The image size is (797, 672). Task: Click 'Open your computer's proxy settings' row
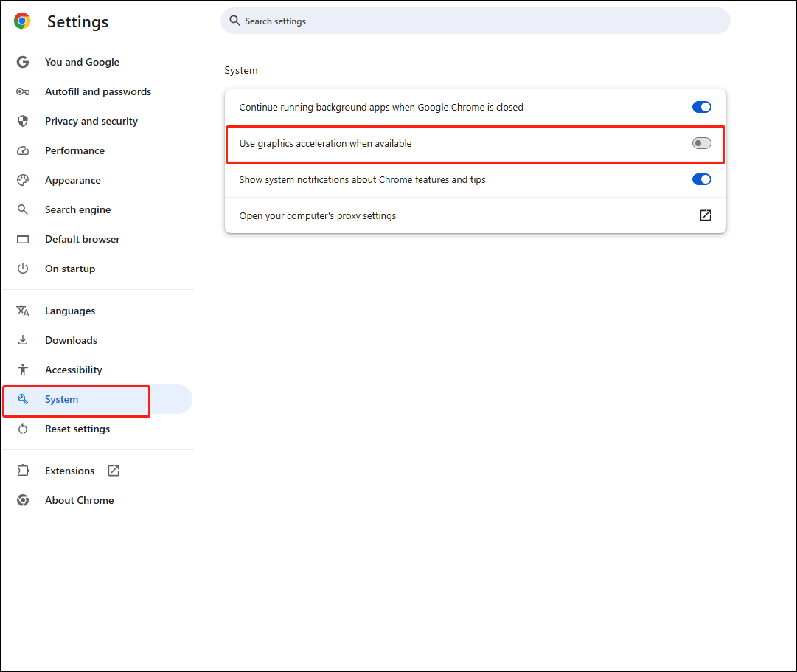476,215
